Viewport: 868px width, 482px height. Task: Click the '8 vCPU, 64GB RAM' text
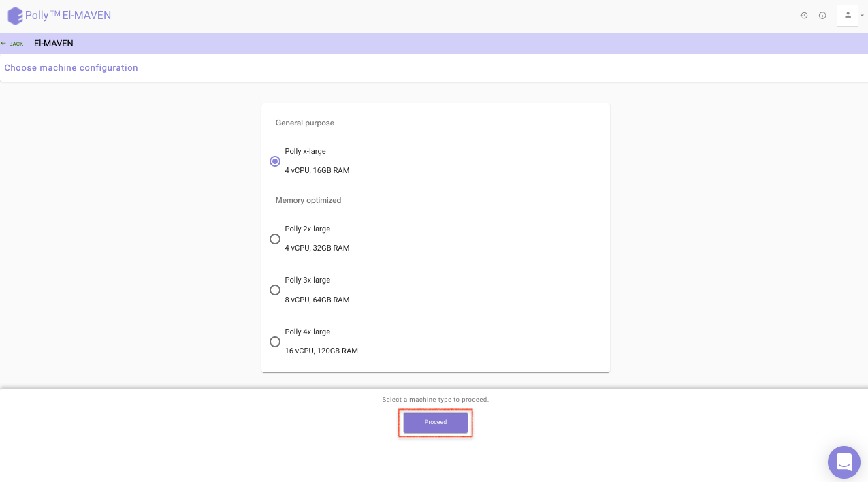point(317,300)
